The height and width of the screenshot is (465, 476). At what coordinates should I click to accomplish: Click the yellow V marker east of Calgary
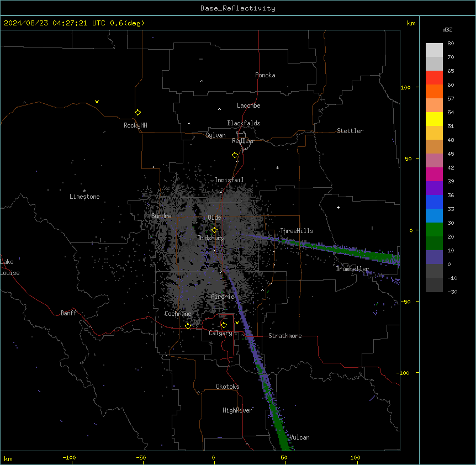pyautogui.click(x=237, y=323)
